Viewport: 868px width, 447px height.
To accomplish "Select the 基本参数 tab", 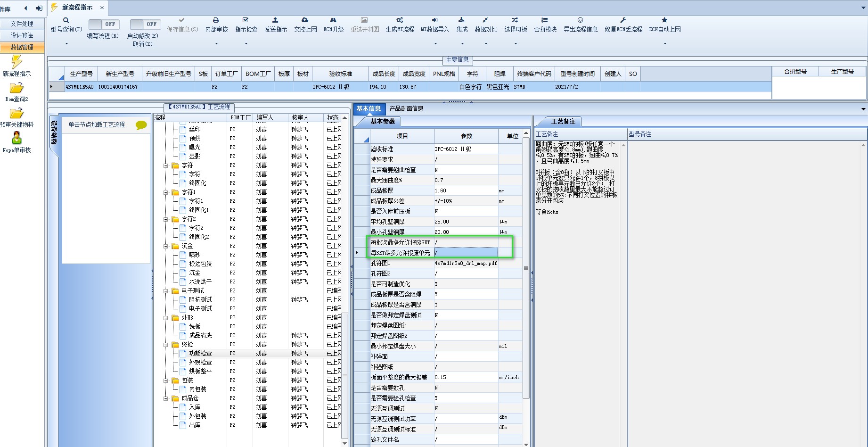I will click(383, 121).
